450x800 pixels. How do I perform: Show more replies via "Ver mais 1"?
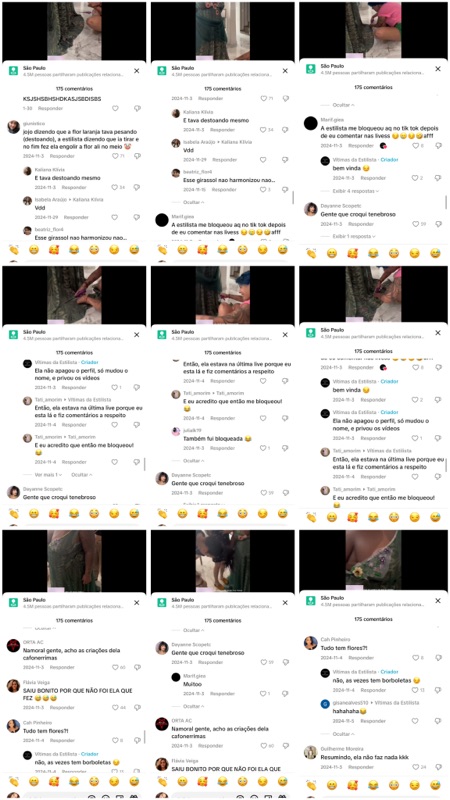coord(46,474)
